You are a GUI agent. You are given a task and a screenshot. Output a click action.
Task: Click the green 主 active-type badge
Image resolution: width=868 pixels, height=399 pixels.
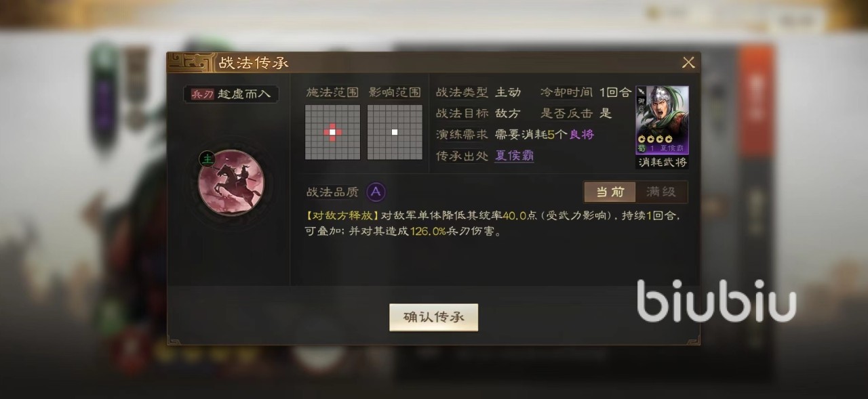206,159
